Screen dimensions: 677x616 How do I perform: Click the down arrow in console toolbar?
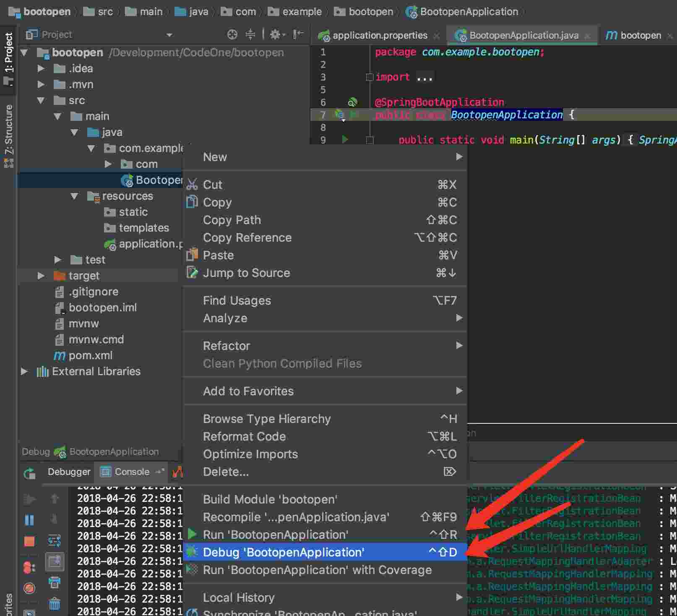point(55,519)
